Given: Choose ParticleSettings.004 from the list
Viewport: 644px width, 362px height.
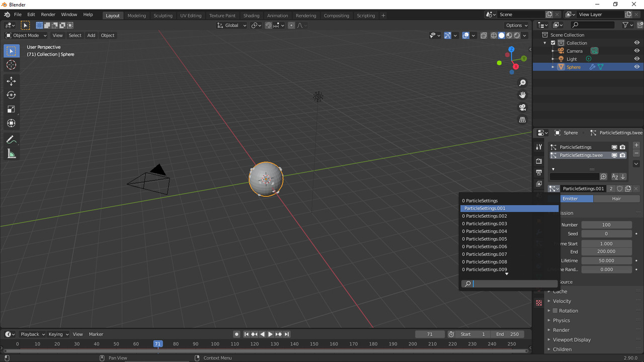Looking at the screenshot, I should (509, 231).
